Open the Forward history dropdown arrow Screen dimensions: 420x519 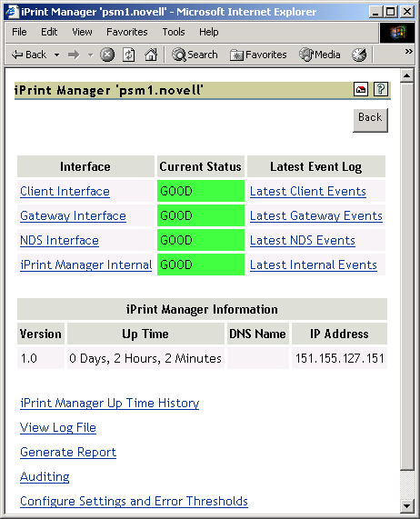(90, 55)
